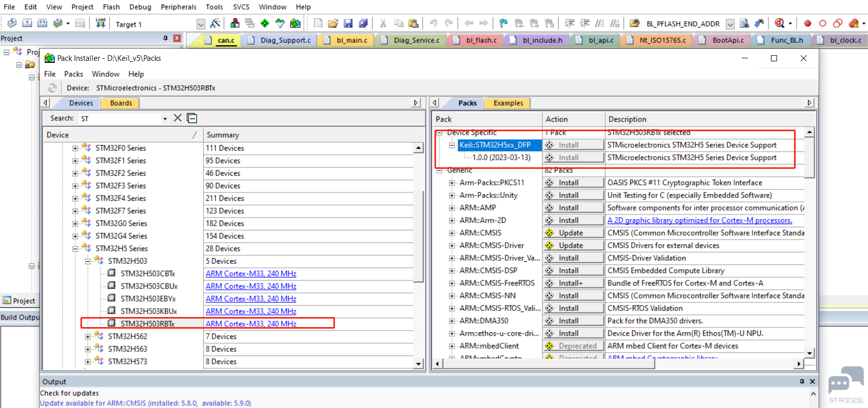
Task: Open the 2D graphic library description link
Action: [x=700, y=221]
